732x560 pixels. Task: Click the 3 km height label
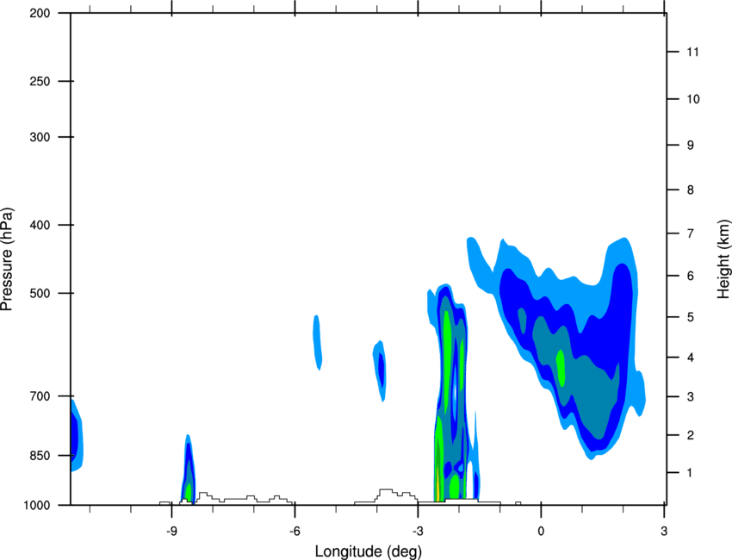click(691, 397)
